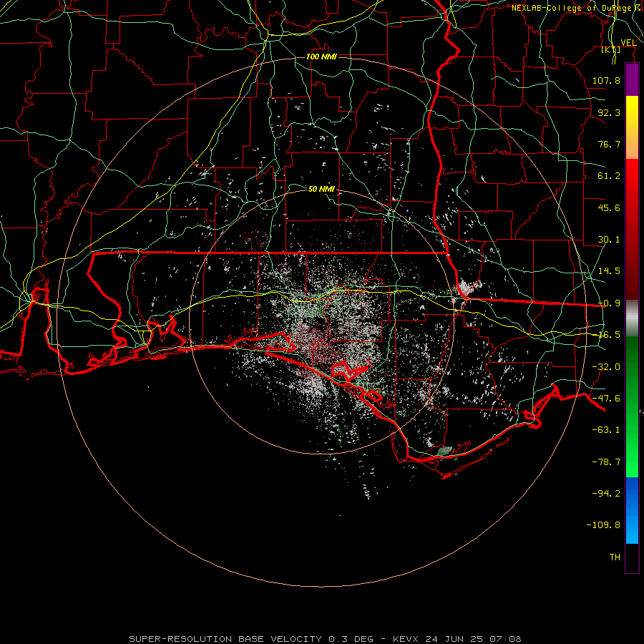Click the 61.2 velocity scale value
Image resolution: width=644 pixels, height=644 pixels.
(609, 176)
